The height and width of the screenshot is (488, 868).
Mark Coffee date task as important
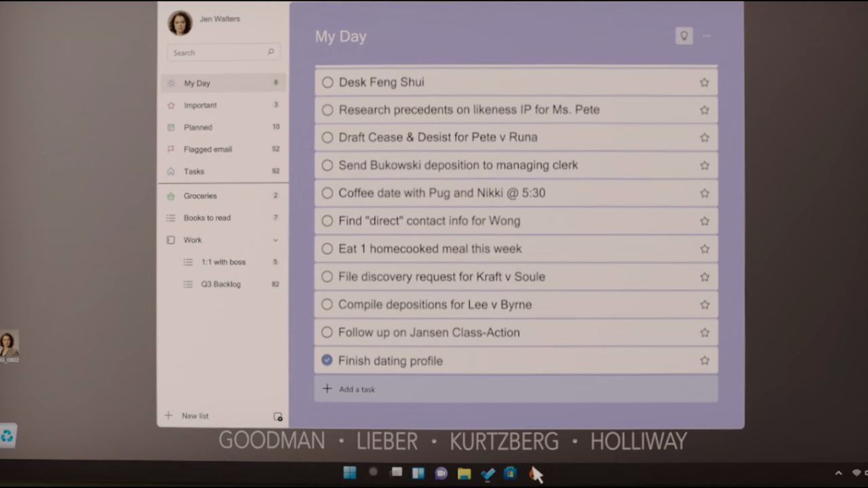[704, 194]
